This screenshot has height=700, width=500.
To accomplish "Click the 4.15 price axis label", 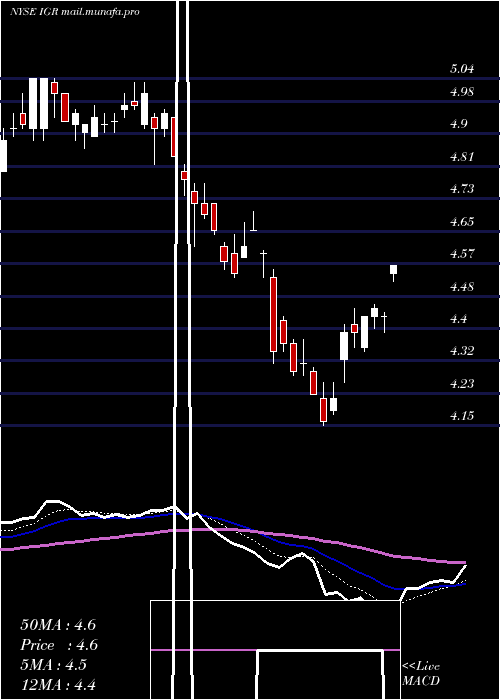I will 462,416.
